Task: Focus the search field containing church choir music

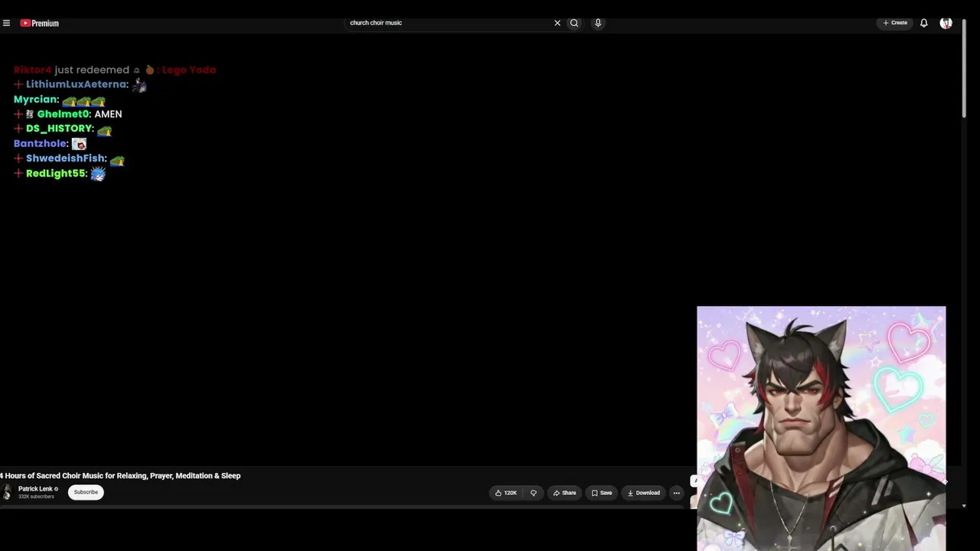Action: tap(448, 23)
